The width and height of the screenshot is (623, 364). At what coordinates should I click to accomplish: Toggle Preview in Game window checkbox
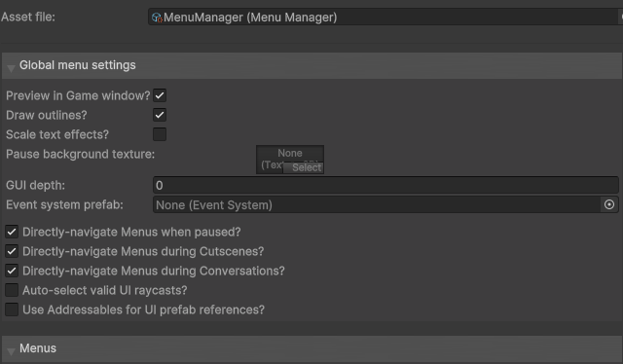160,95
